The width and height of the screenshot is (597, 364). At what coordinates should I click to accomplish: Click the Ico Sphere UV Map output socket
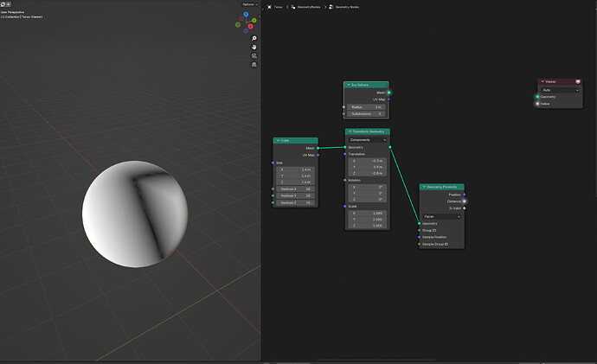[388, 99]
